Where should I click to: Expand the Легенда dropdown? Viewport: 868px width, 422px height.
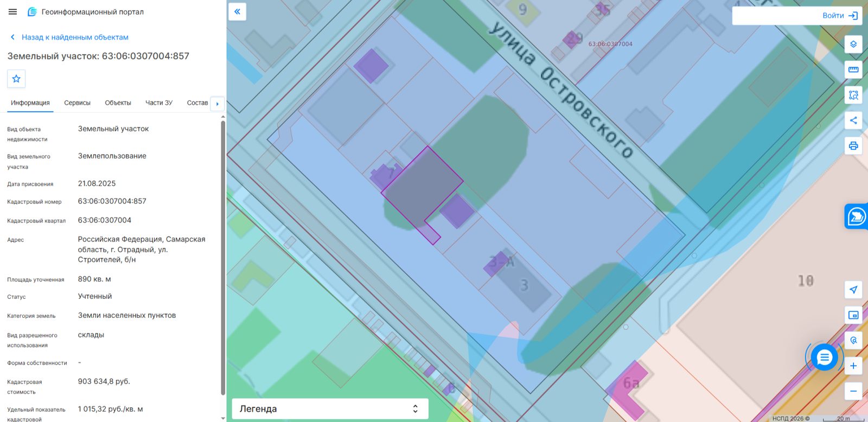[330, 409]
